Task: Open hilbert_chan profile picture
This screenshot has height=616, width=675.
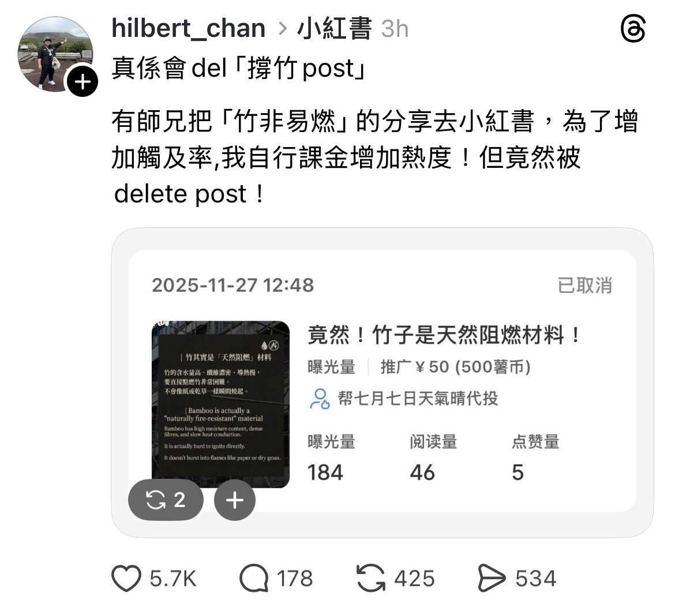Action: point(55,54)
